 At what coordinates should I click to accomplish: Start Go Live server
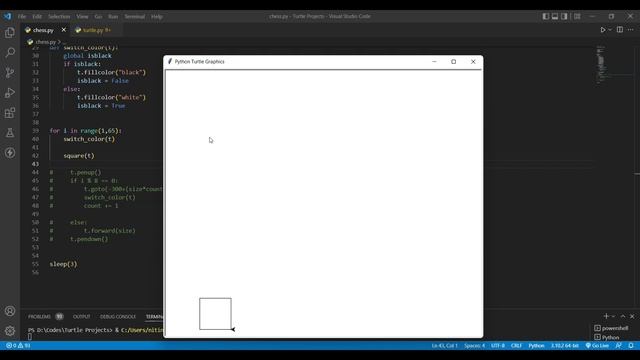597,346
